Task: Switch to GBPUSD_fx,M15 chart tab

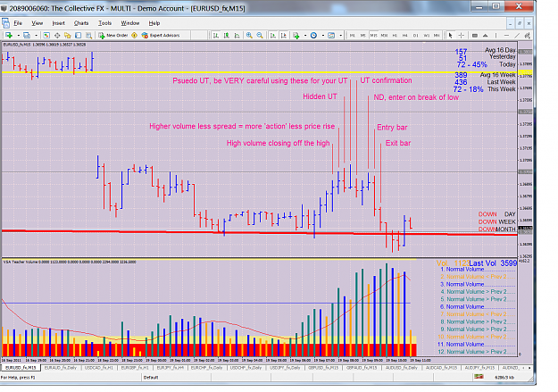Action: tap(323, 367)
